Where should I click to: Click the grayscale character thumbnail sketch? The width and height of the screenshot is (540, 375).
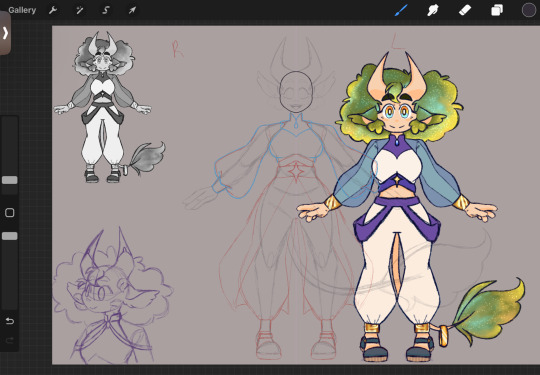[107, 107]
